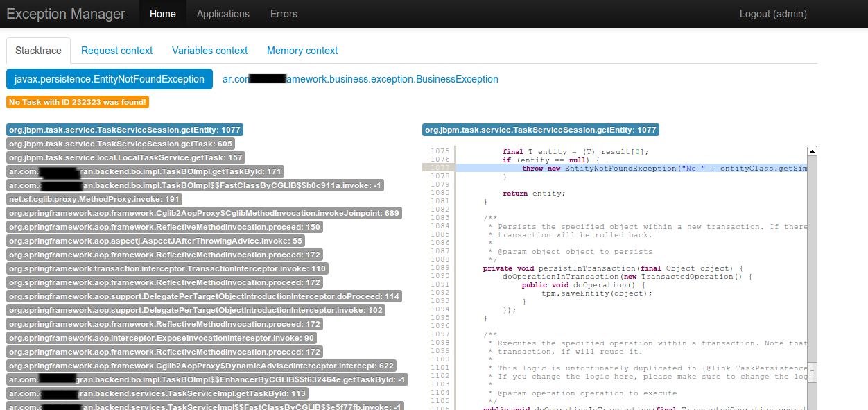Click comment line 1101 'This logic is unfortunately duplicated'
The image size is (868, 410).
click(x=648, y=368)
